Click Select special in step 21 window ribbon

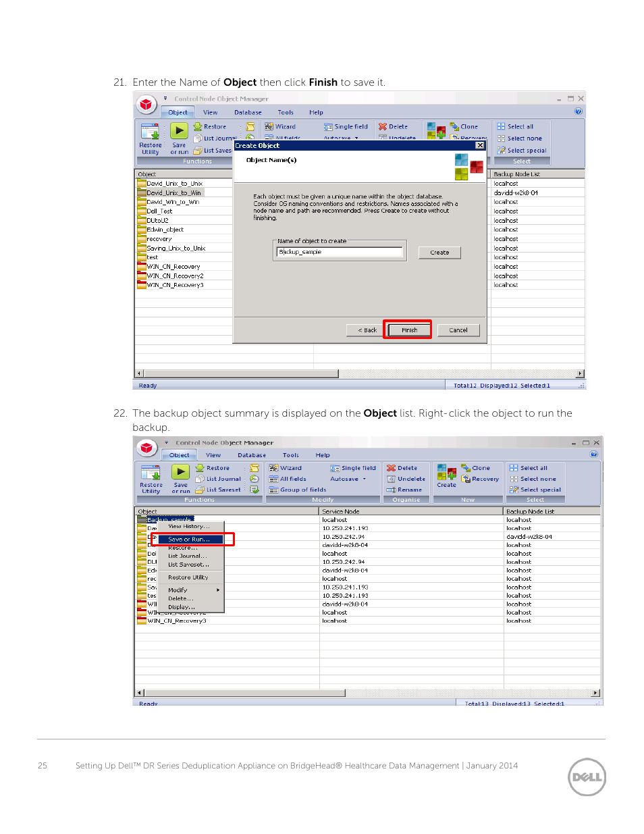pyautogui.click(x=522, y=151)
